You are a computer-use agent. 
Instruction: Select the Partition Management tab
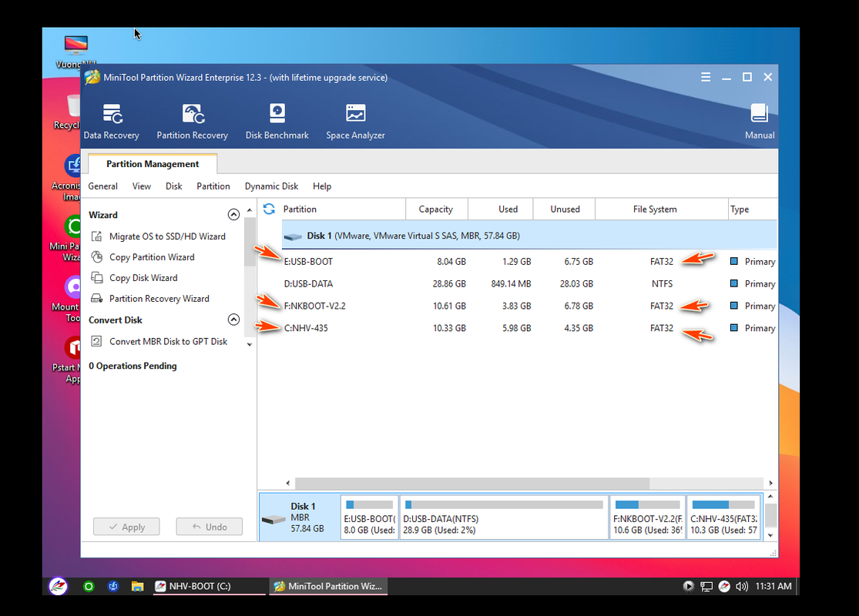click(x=153, y=164)
